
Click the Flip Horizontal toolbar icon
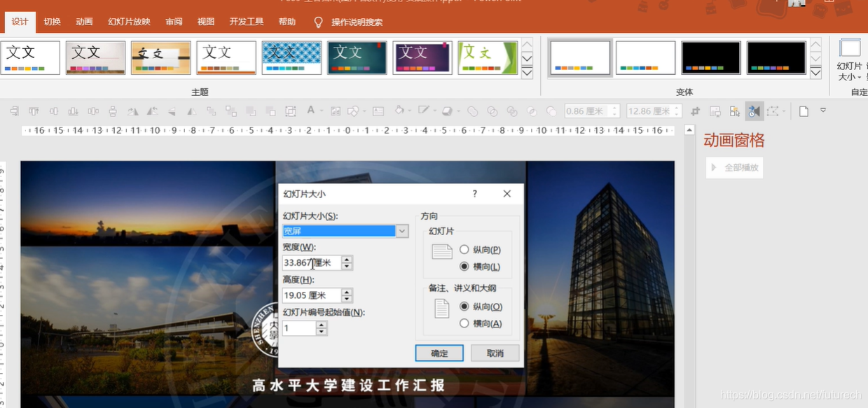tap(191, 111)
